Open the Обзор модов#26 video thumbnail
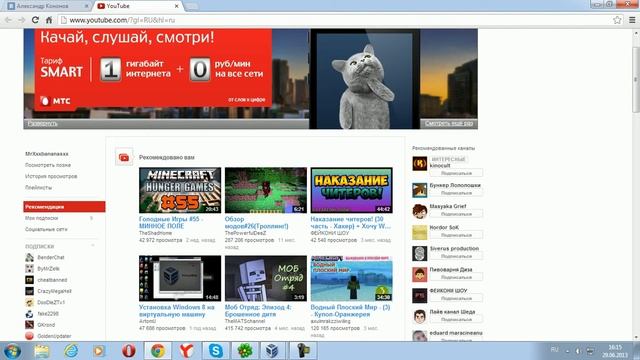The image size is (640, 360). [x=266, y=190]
